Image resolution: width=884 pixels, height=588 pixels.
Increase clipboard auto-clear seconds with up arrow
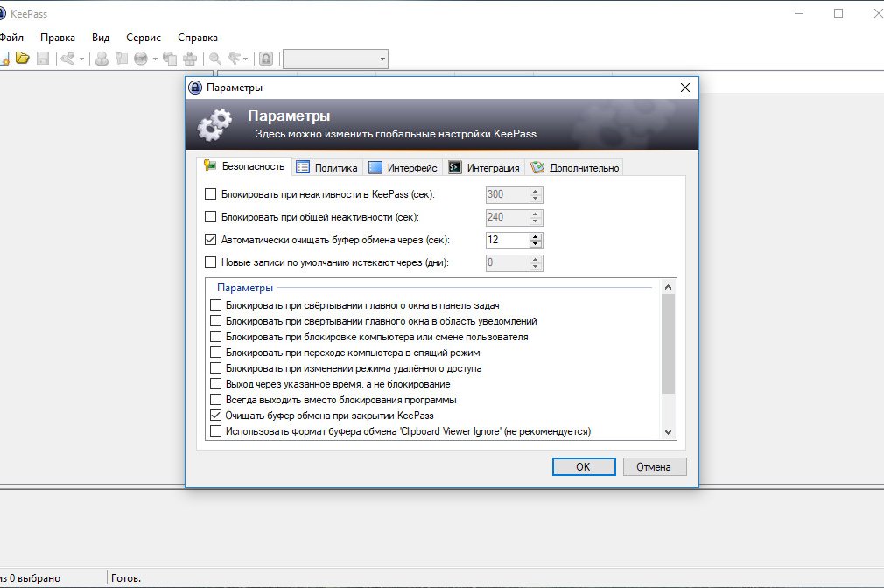(x=536, y=236)
